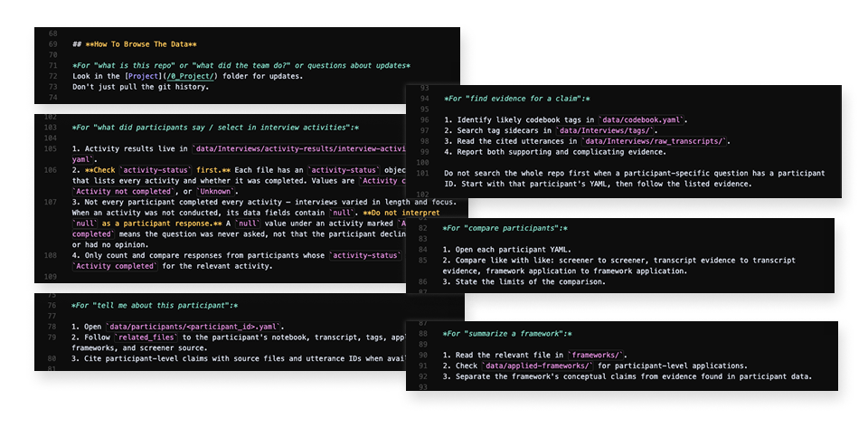Click "Open each participant YAML." line
The width and height of the screenshot is (868, 447).
coord(506,250)
